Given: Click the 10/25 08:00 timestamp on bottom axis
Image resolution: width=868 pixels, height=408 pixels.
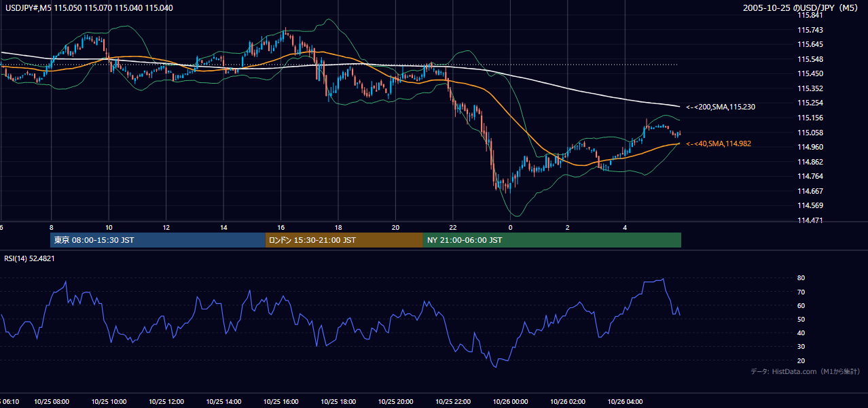Looking at the screenshot, I should coord(51,402).
